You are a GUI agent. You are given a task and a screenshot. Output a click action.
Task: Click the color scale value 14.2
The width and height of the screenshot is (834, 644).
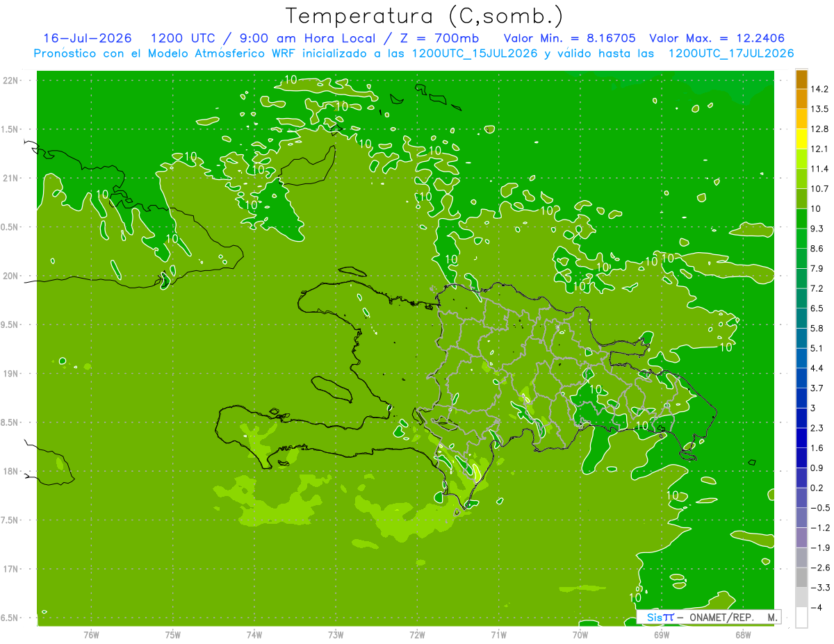click(820, 89)
